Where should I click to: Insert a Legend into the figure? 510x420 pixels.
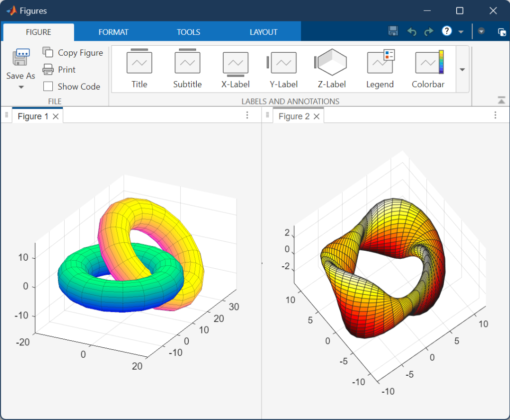coord(380,63)
